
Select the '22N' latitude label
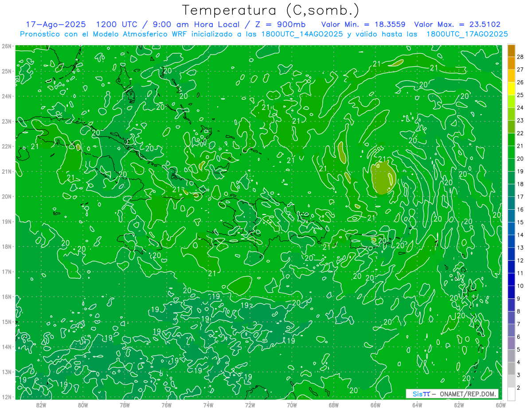tap(7, 146)
